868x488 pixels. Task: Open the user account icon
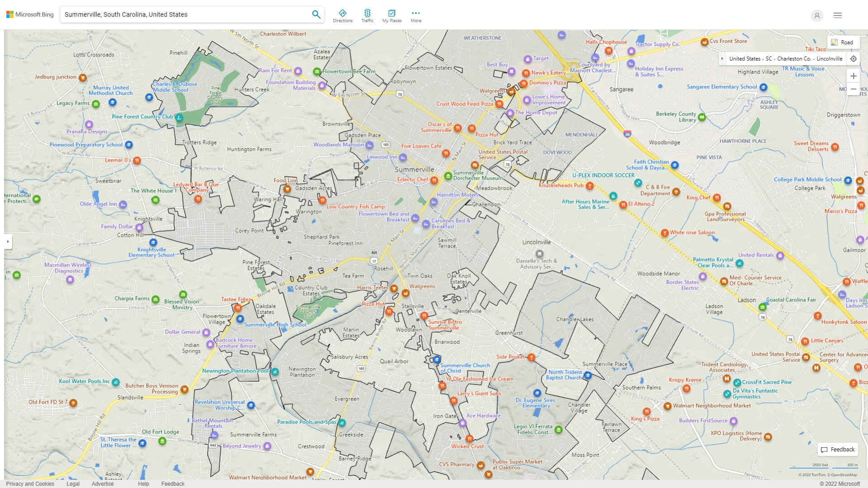coord(817,15)
